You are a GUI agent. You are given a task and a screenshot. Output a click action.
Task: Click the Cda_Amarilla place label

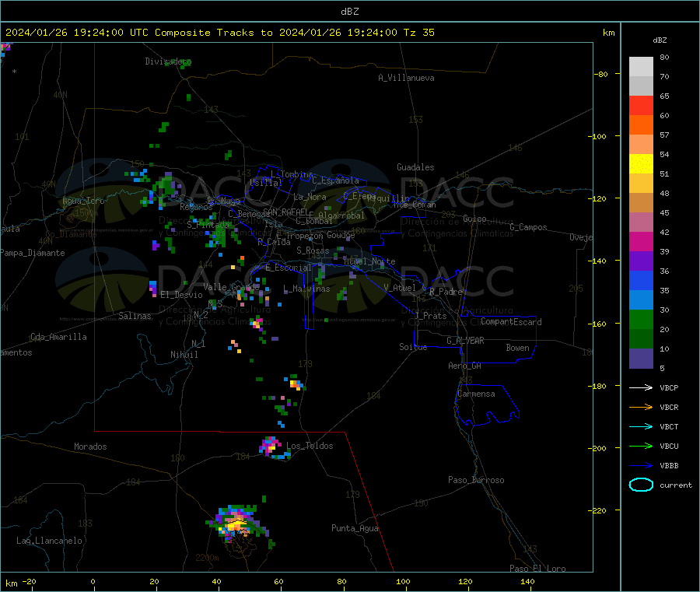[x=58, y=337]
